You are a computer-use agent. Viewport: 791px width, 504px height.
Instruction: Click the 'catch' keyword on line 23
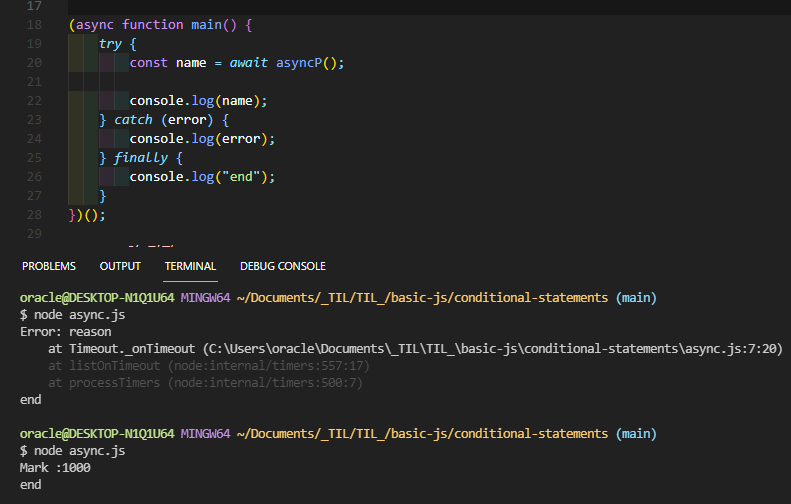pos(133,120)
